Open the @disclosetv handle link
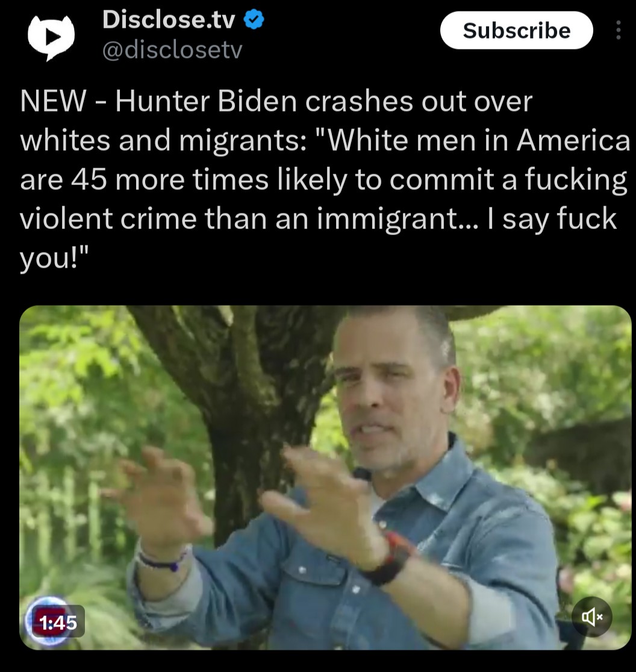Viewport: 636px width, 672px height. [x=172, y=50]
